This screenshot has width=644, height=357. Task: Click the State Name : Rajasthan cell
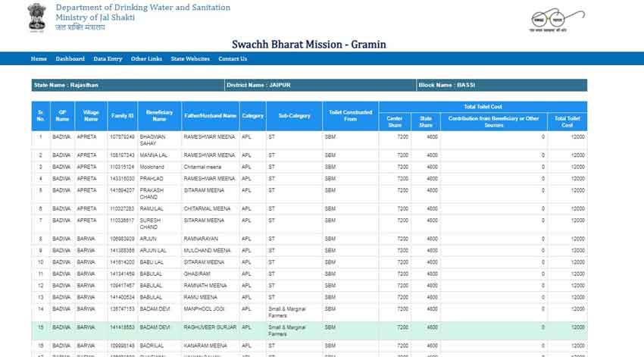click(128, 85)
